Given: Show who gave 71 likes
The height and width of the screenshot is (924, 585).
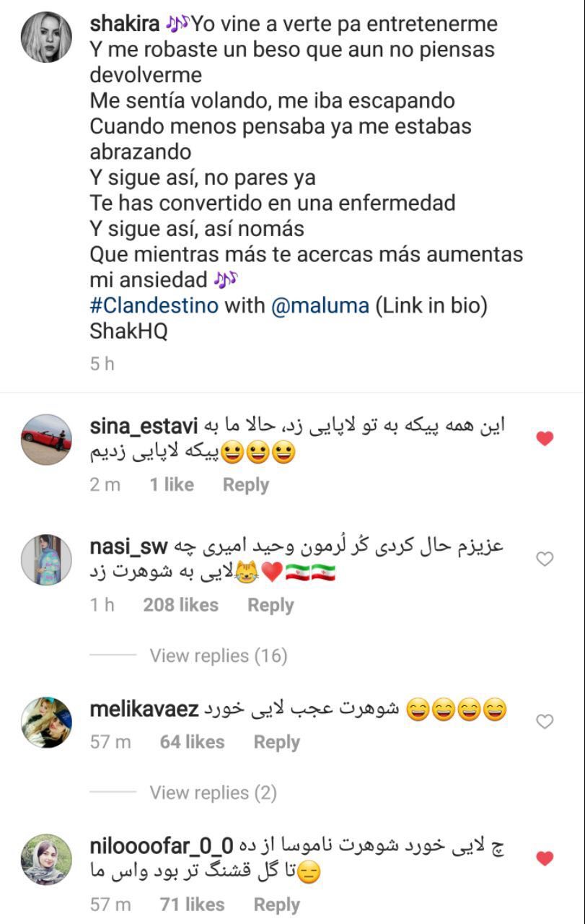Looking at the screenshot, I should (x=192, y=905).
